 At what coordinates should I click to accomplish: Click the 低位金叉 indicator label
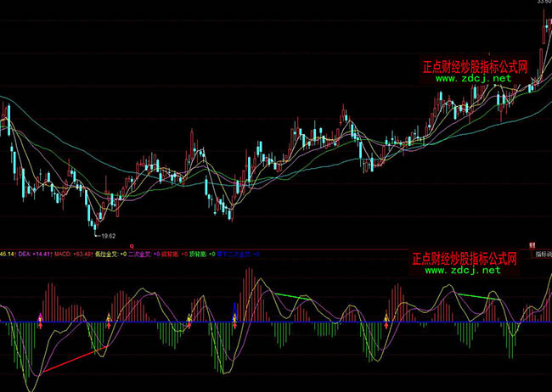tap(106, 253)
